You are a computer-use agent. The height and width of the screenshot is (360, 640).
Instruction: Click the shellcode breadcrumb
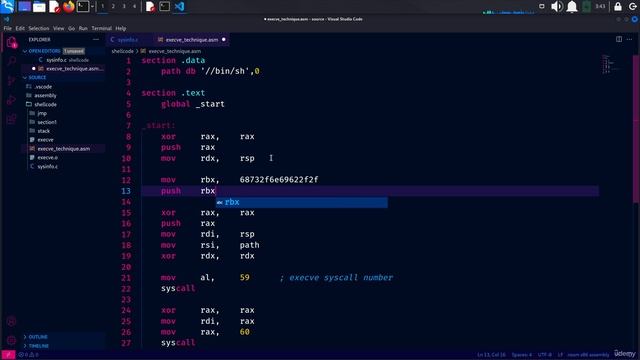click(x=122, y=51)
